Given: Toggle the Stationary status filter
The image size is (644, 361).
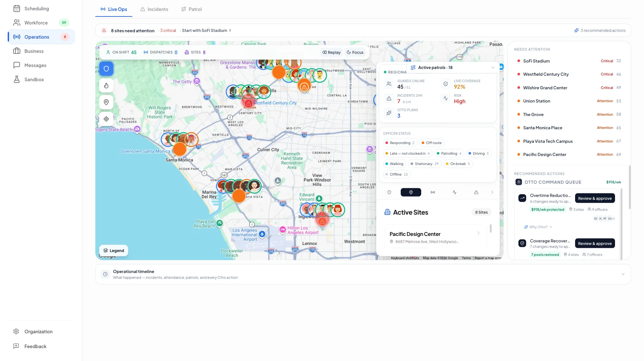Looking at the screenshot, I should tap(425, 164).
